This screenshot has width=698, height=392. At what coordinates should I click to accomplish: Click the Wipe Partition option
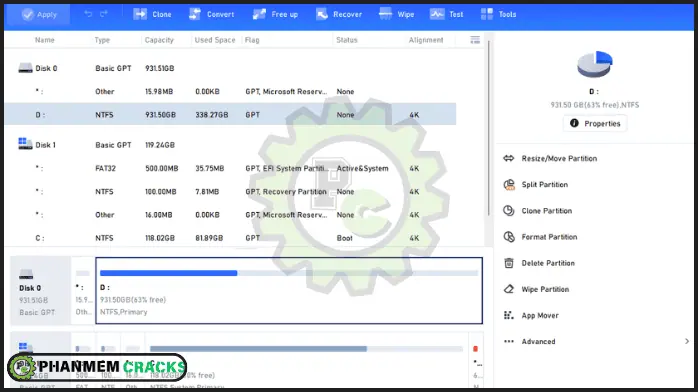[545, 290]
